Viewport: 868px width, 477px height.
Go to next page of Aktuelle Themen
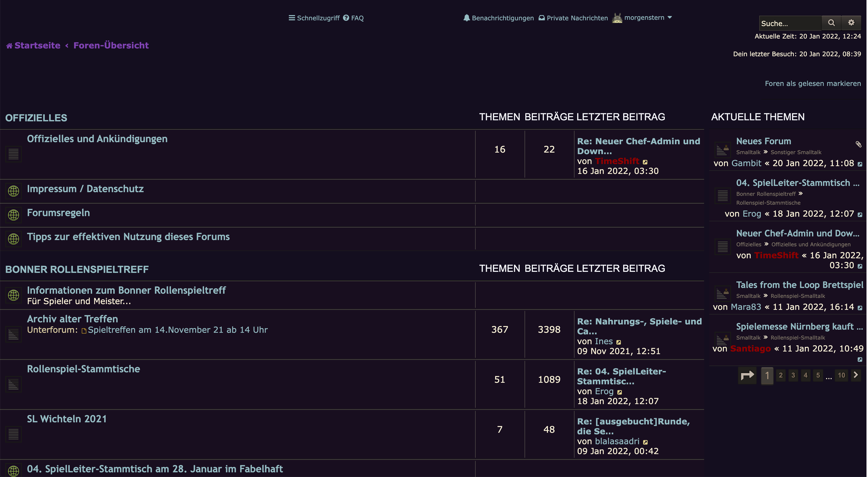[x=856, y=375]
